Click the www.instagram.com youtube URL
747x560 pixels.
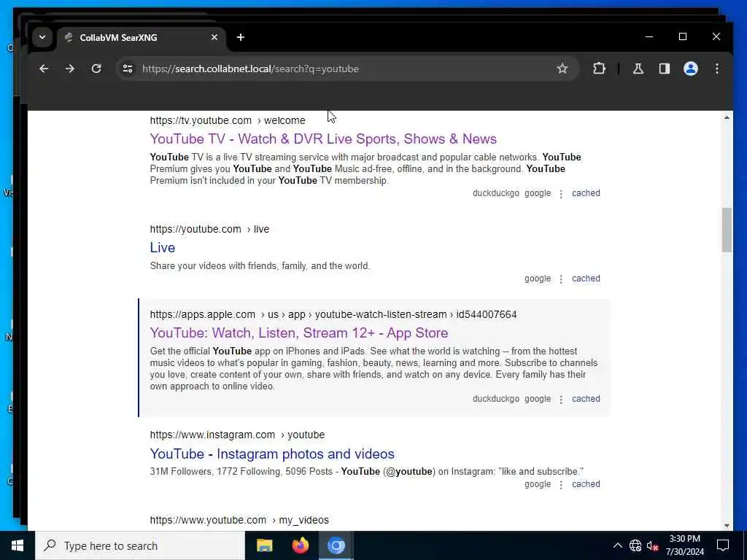point(237,435)
